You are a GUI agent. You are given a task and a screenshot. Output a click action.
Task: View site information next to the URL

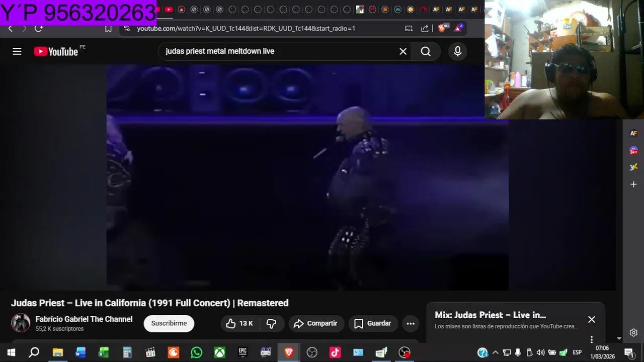(x=127, y=29)
